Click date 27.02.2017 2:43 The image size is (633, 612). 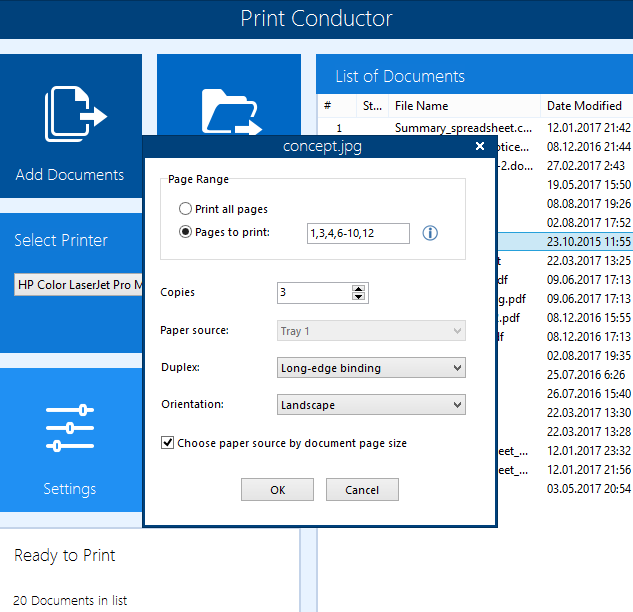click(x=586, y=166)
